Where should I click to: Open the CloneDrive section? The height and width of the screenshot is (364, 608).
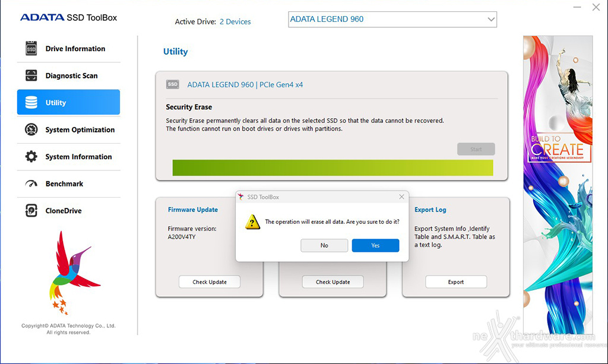click(x=69, y=211)
